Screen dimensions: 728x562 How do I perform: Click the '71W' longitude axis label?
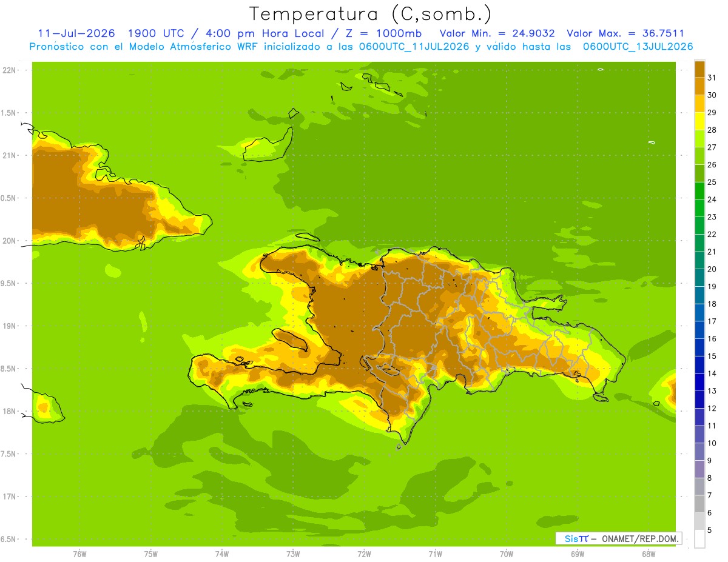(x=435, y=554)
